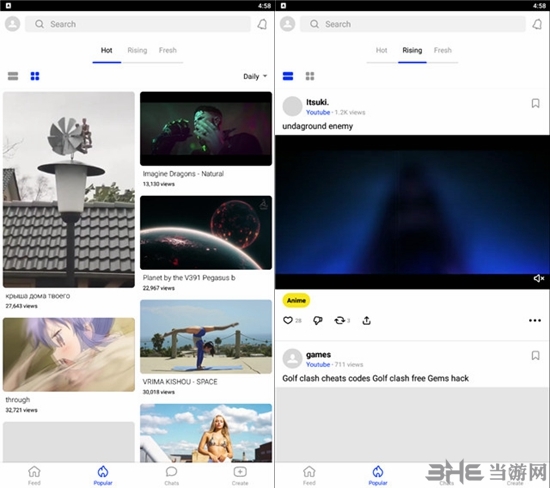Open three-dot menu on Itsuki post

535,320
